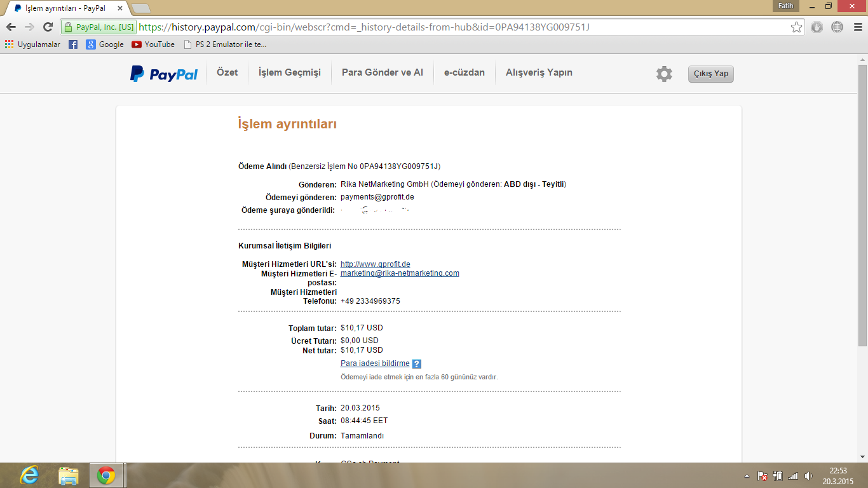Image resolution: width=868 pixels, height=488 pixels.
Task: Click the İşlem ayrıntıları heading
Action: (x=287, y=124)
